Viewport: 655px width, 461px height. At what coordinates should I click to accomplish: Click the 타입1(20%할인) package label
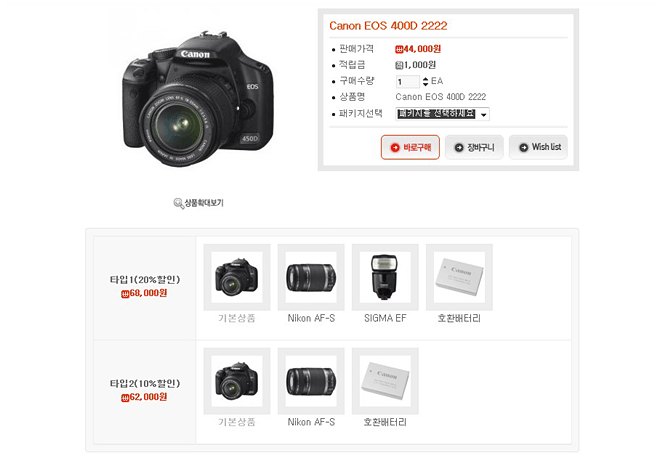pos(145,280)
